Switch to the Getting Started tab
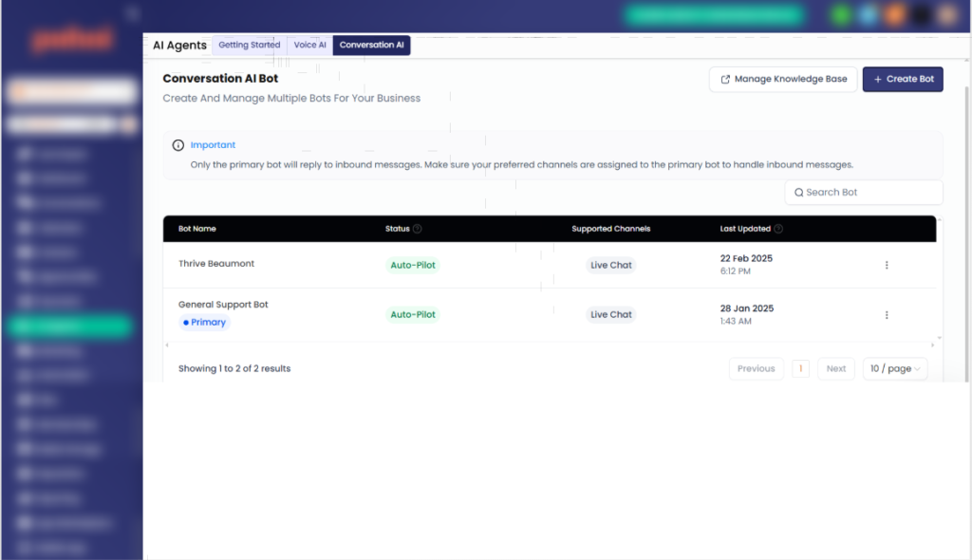 pos(250,45)
